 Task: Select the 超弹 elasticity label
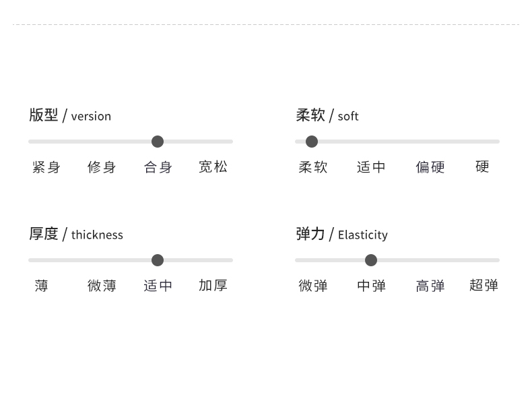click(484, 285)
